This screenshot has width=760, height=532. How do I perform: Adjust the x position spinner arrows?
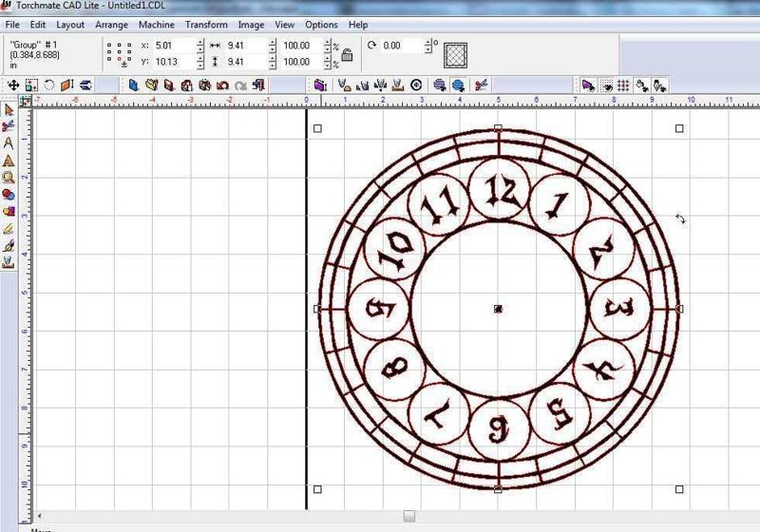[x=200, y=46]
